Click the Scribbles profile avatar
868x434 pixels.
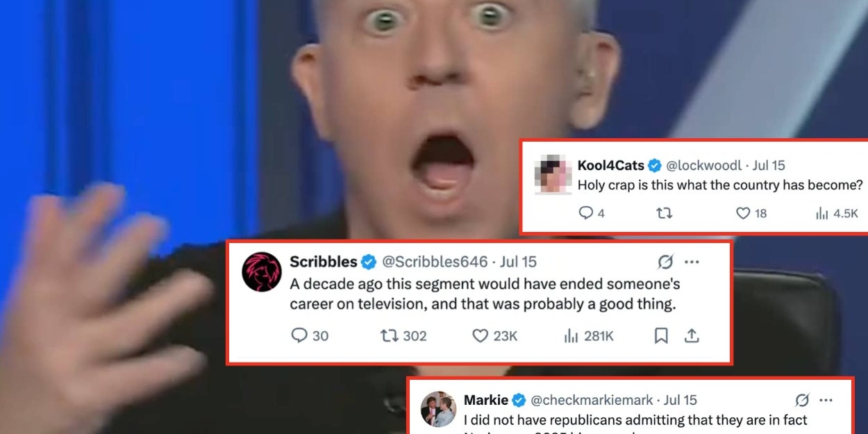pos(262,271)
